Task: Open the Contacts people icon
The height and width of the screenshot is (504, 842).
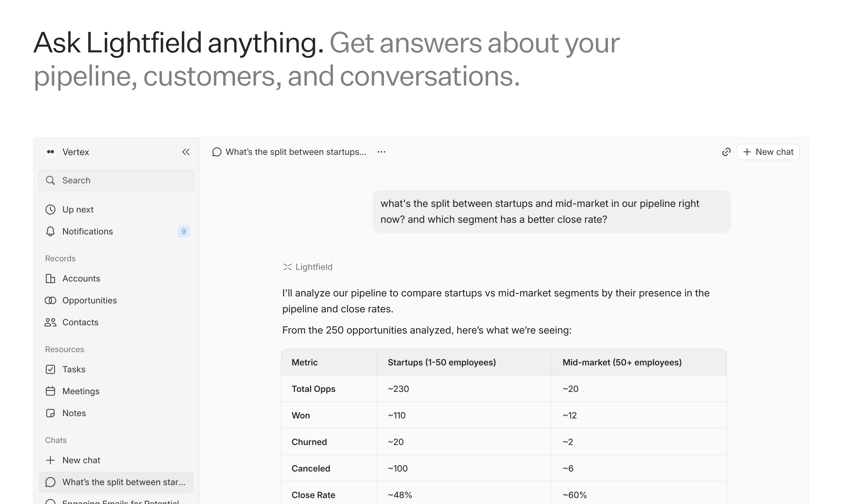Action: pyautogui.click(x=50, y=322)
